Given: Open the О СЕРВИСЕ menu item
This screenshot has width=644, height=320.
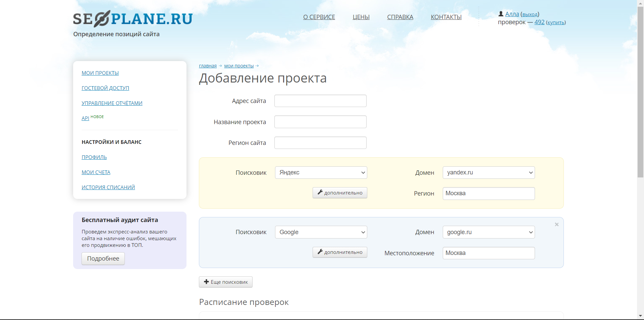Looking at the screenshot, I should (319, 17).
